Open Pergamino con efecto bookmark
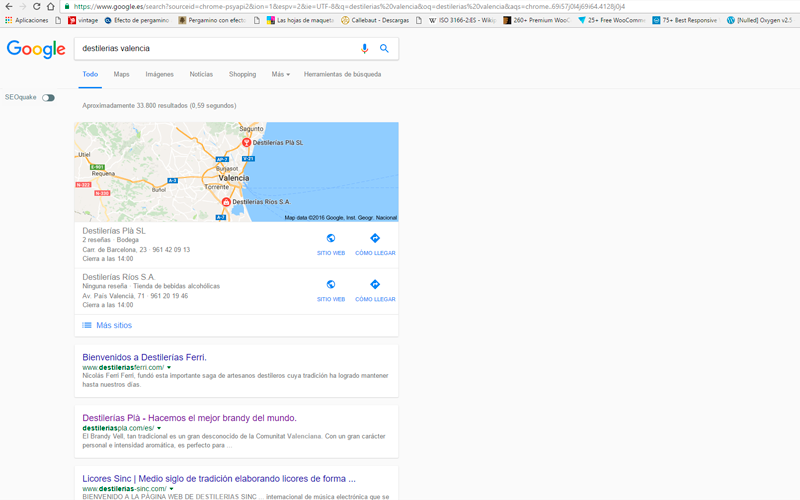The height and width of the screenshot is (500, 800). coord(212,20)
